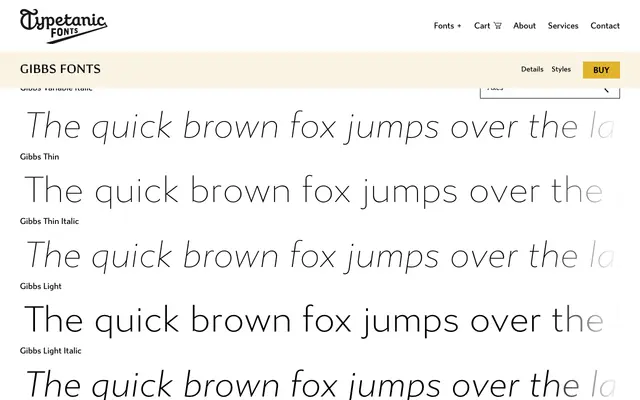Viewport: 640px width, 400px height.
Task: Expand the Fonts + menu
Action: coord(447,26)
